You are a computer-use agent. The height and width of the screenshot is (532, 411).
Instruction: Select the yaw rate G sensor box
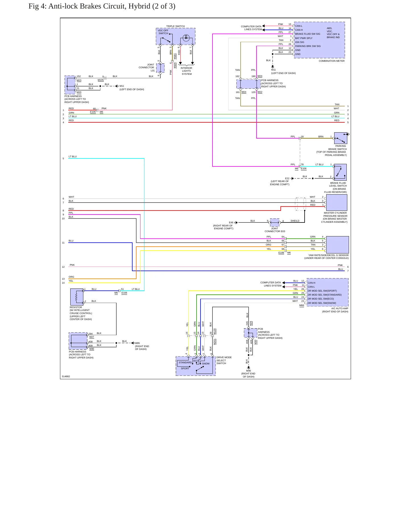(x=337, y=245)
